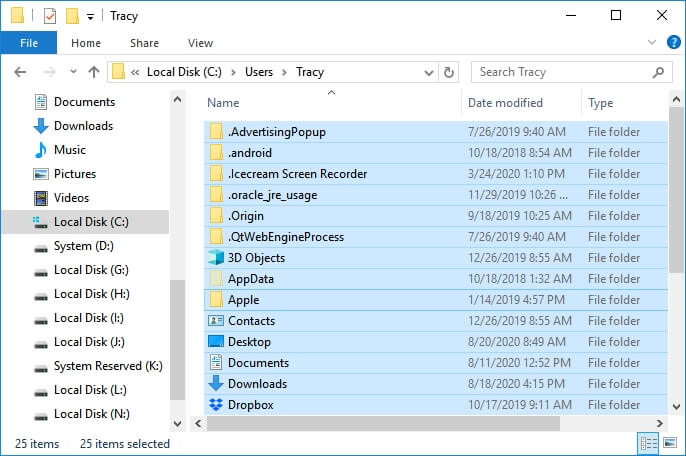Open the recent locations dropdown arrow

72,72
